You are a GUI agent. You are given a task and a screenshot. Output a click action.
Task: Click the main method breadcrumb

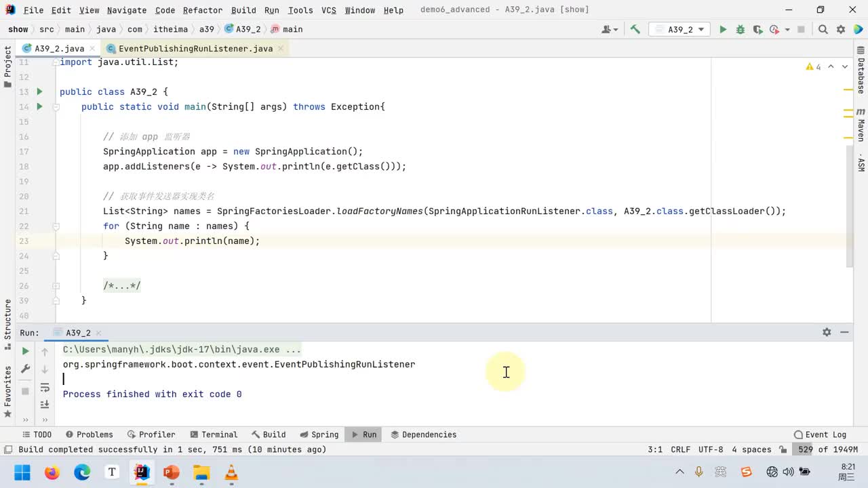[287, 29]
